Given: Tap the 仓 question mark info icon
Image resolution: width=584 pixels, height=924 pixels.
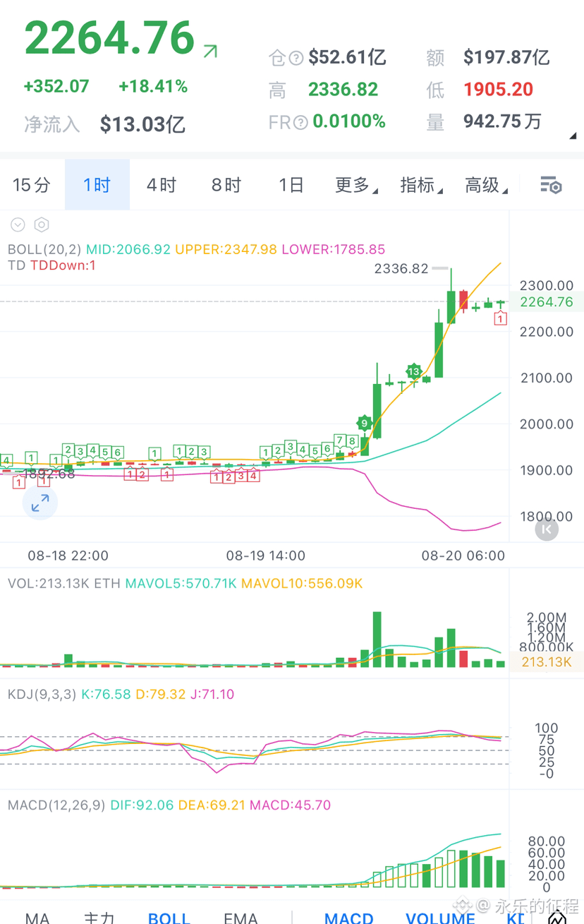Looking at the screenshot, I should pyautogui.click(x=296, y=58).
